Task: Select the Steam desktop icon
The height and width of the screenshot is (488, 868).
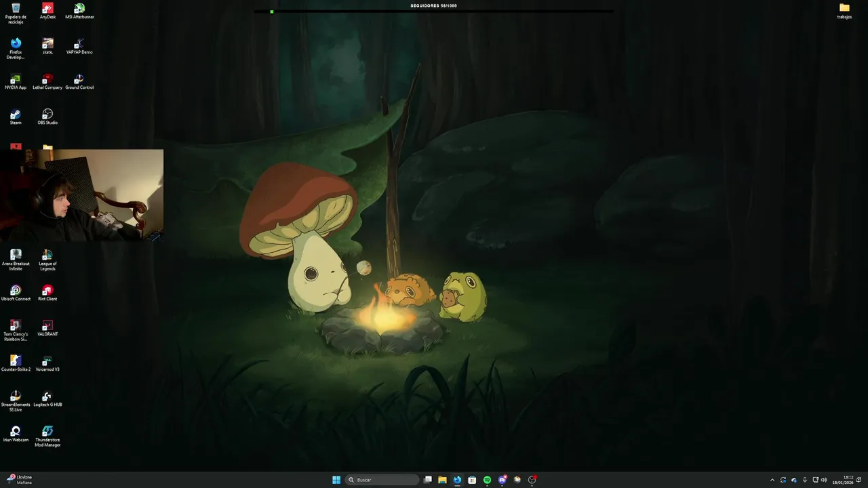Action: (x=16, y=117)
